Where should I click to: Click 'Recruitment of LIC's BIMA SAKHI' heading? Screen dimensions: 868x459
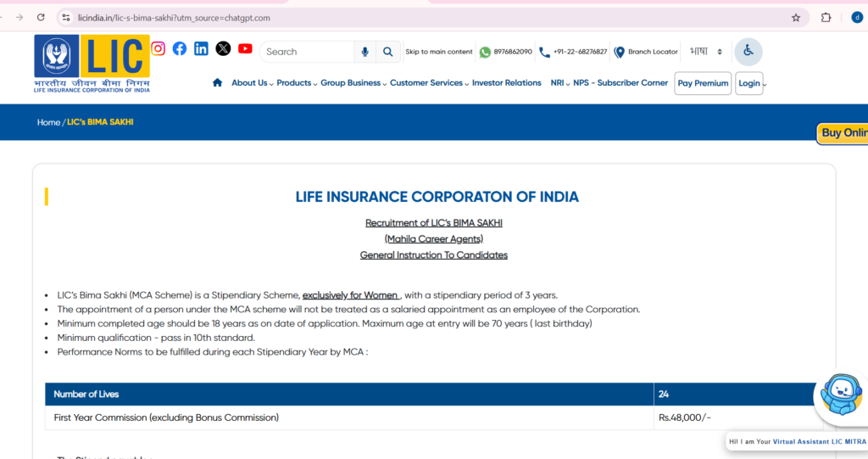click(x=434, y=223)
